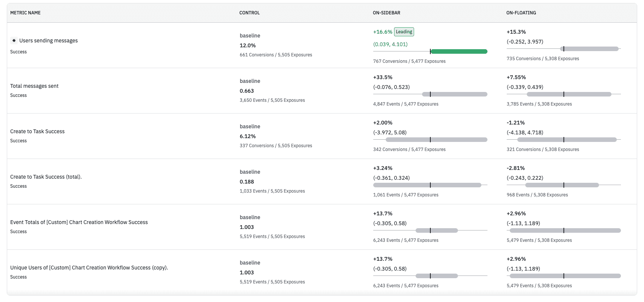Open Unique Users of Chart Creation Workflow Success (copy)

[x=89, y=268]
